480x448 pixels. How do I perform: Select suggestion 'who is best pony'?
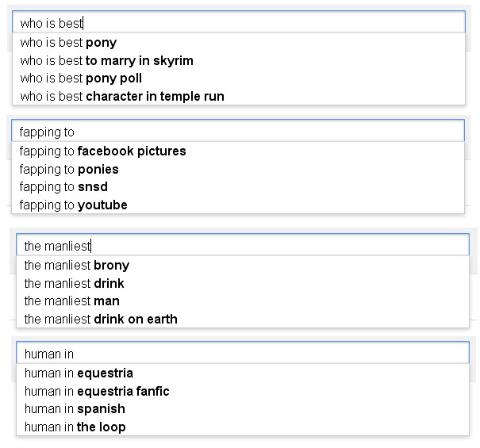click(x=69, y=43)
